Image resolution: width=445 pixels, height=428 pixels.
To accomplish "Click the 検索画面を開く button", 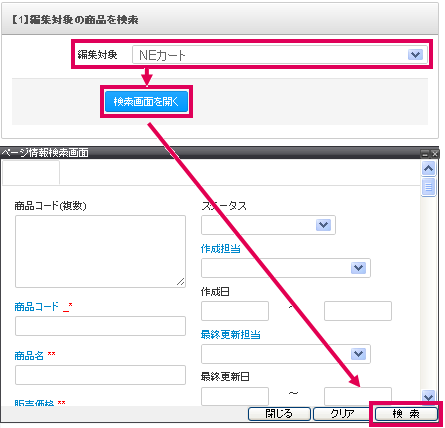I will [147, 101].
